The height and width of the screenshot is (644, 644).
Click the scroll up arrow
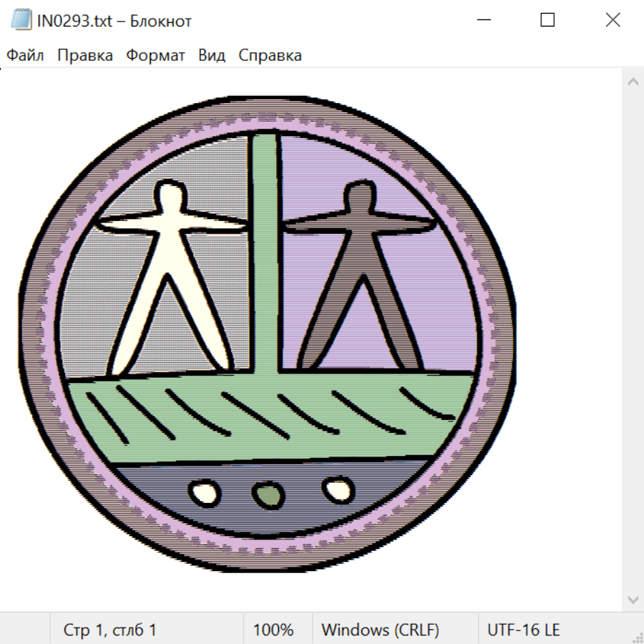click(633, 82)
